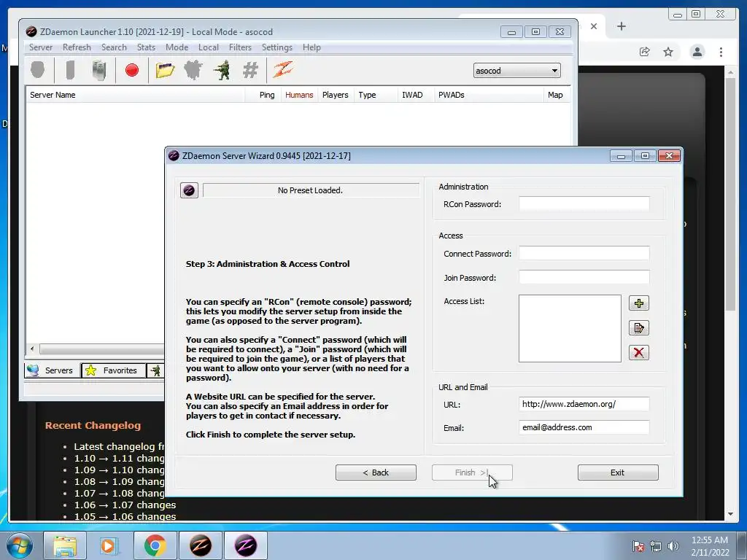Open File Explorer from taskbar
The image size is (747, 560).
point(65,545)
